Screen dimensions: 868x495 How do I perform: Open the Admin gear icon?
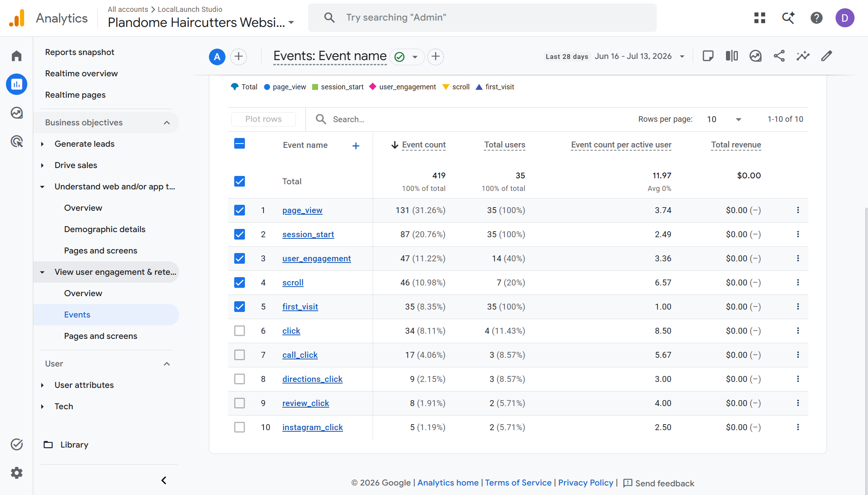coord(17,473)
